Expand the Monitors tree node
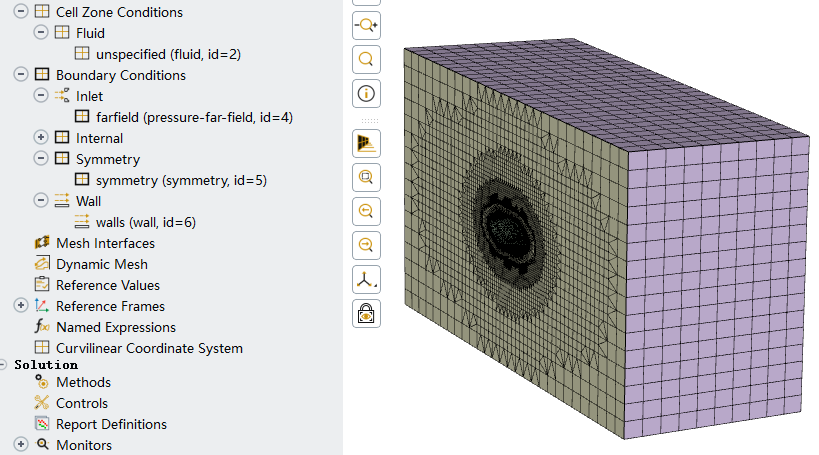Viewport: 819px width, 455px height. pos(20,445)
